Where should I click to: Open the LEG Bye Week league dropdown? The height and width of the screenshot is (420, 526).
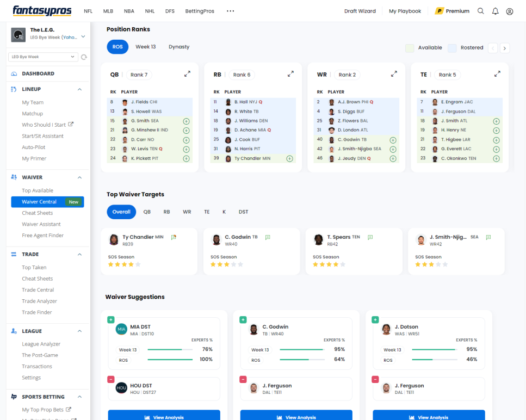tap(43, 57)
